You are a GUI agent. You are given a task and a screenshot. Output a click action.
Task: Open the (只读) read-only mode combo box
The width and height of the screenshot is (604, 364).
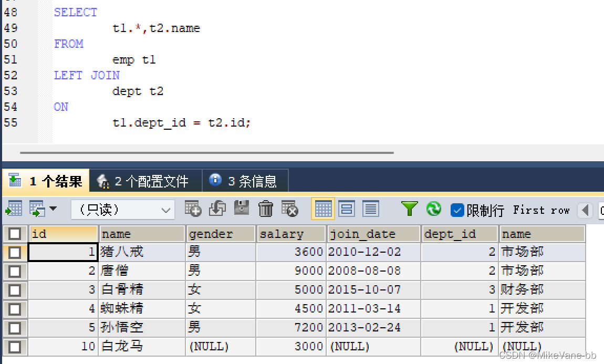[123, 210]
